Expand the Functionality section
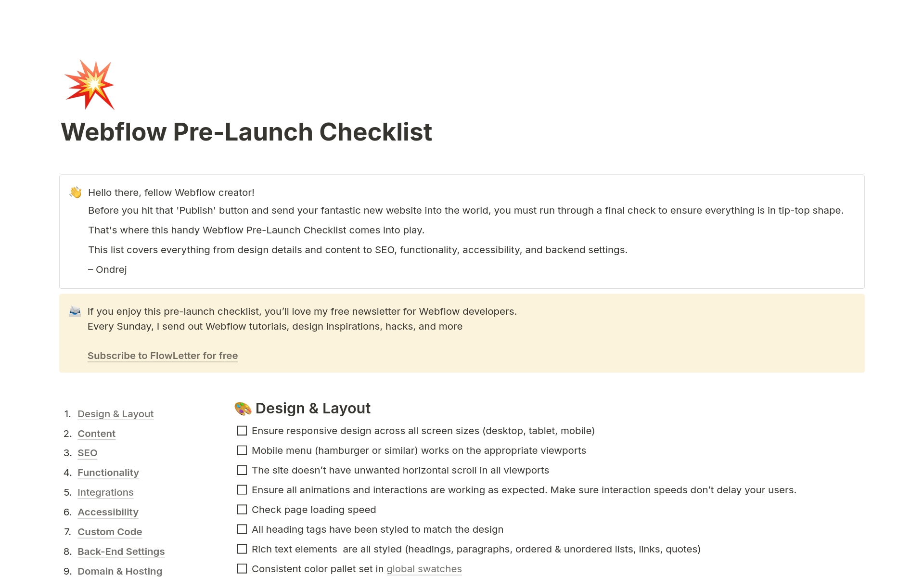 tap(108, 472)
